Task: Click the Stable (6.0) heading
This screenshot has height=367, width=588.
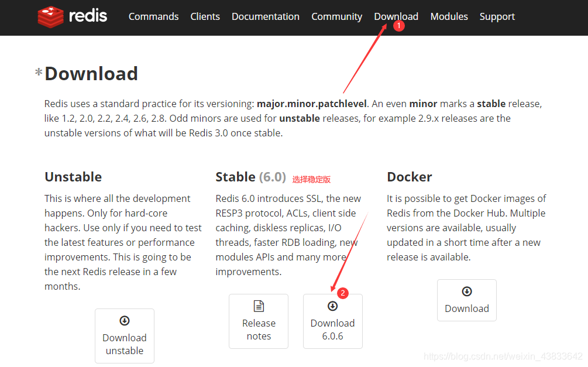Action: pyautogui.click(x=250, y=177)
